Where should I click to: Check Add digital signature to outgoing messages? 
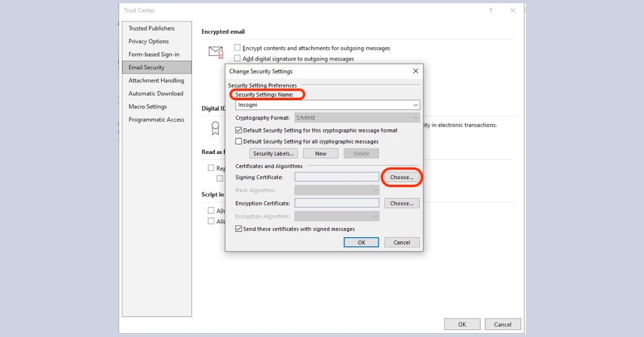237,58
